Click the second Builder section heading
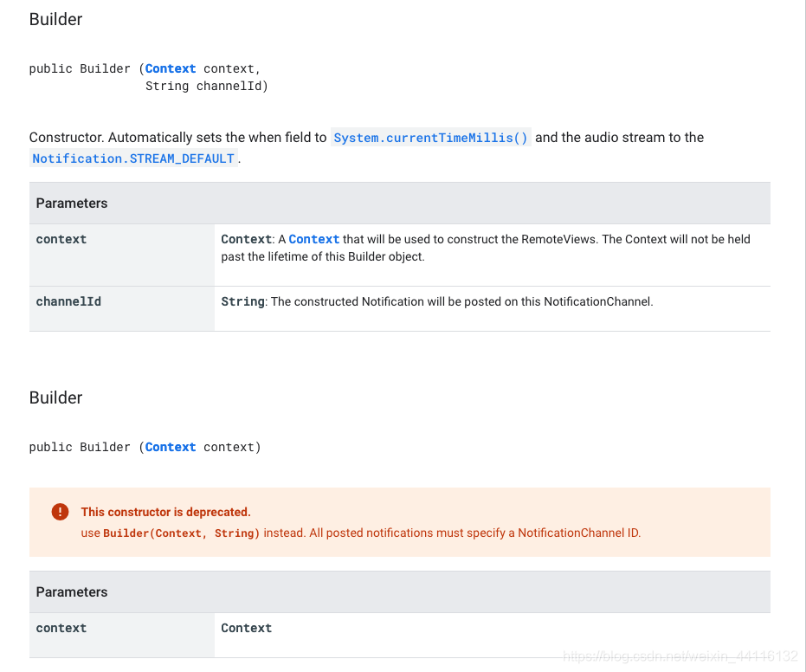This screenshot has height=672, width=806. click(x=56, y=397)
